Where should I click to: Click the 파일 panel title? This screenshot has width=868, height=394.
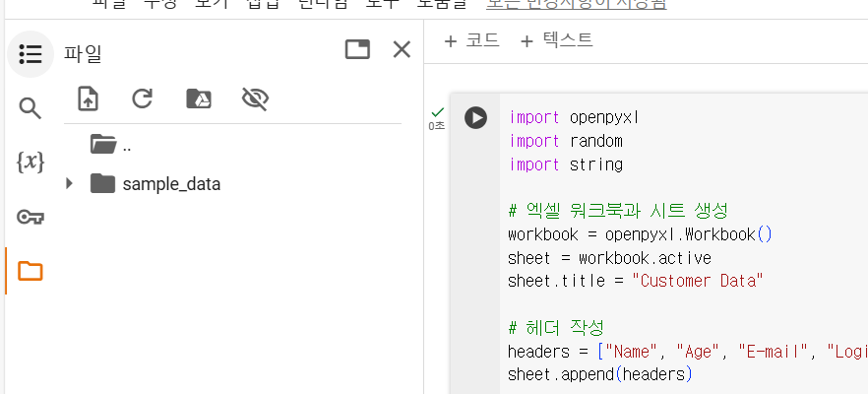(x=83, y=54)
